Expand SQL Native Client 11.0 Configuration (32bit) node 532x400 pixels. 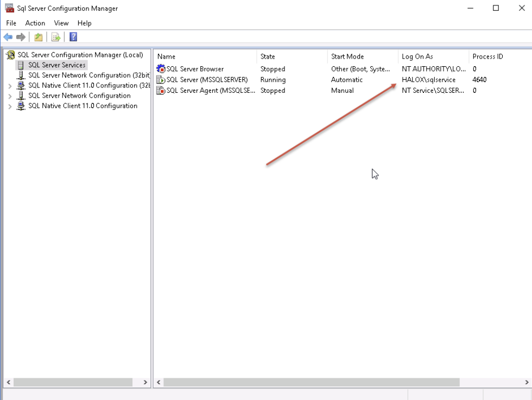(x=10, y=86)
